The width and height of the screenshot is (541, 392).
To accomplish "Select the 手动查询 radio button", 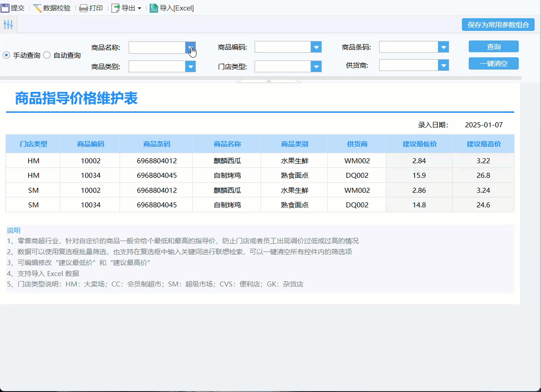I will pyautogui.click(x=6, y=55).
